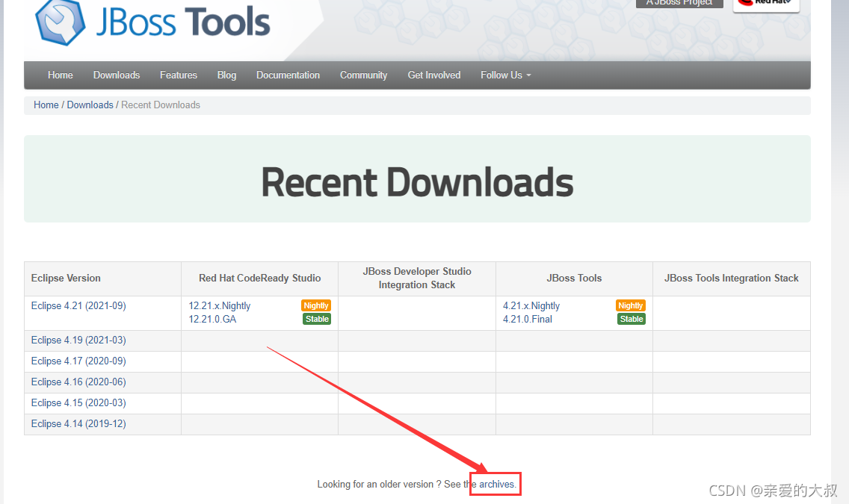Image resolution: width=849 pixels, height=504 pixels.
Task: Click the Red Hat CodeReady Studio column header
Action: coord(260,278)
